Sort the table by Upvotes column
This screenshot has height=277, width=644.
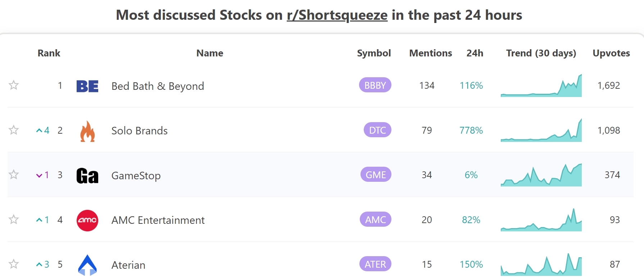(611, 53)
